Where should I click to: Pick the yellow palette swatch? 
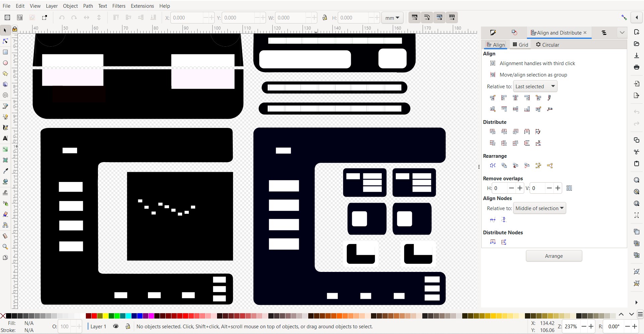[x=106, y=316]
